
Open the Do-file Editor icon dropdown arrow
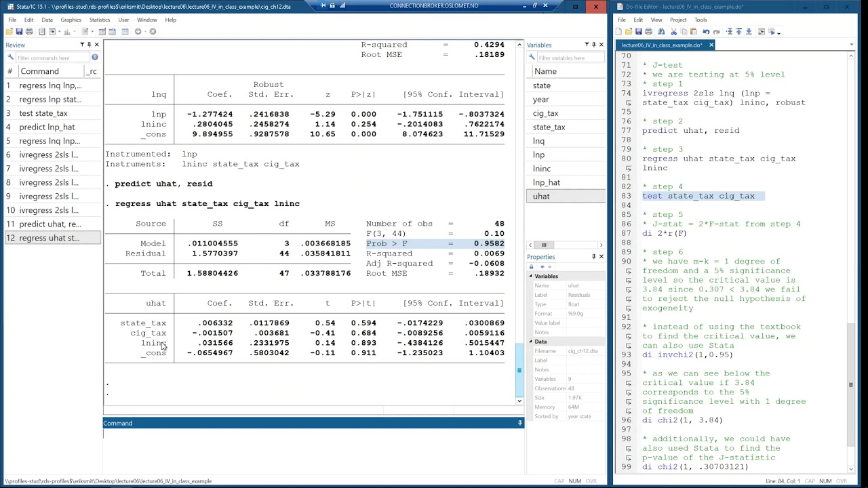[92, 32]
